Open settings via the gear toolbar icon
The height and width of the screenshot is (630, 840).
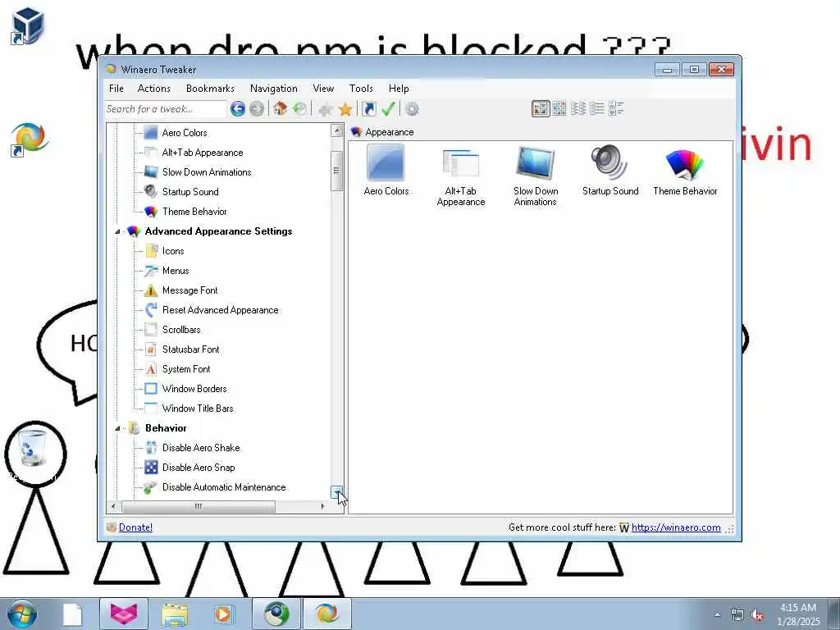coord(412,109)
